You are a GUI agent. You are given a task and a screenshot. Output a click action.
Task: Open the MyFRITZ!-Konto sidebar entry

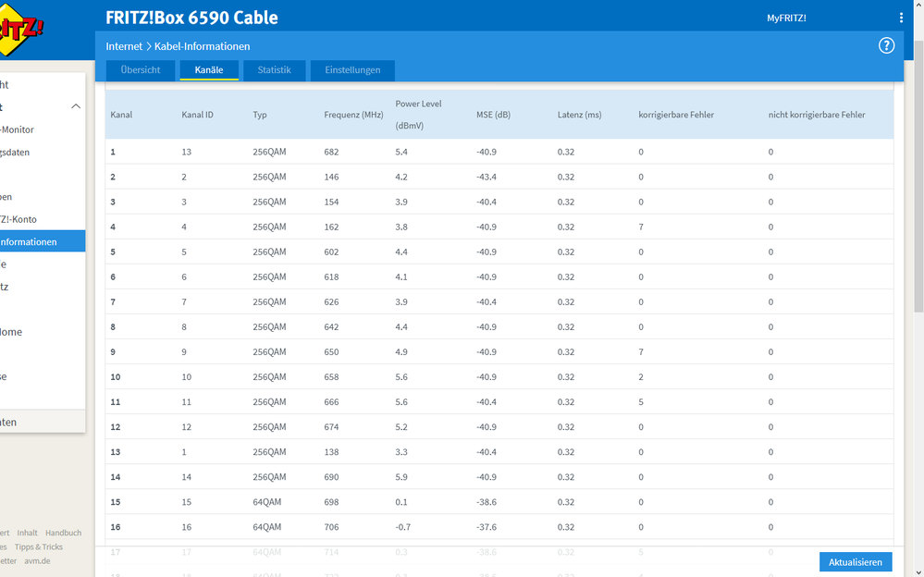18,219
